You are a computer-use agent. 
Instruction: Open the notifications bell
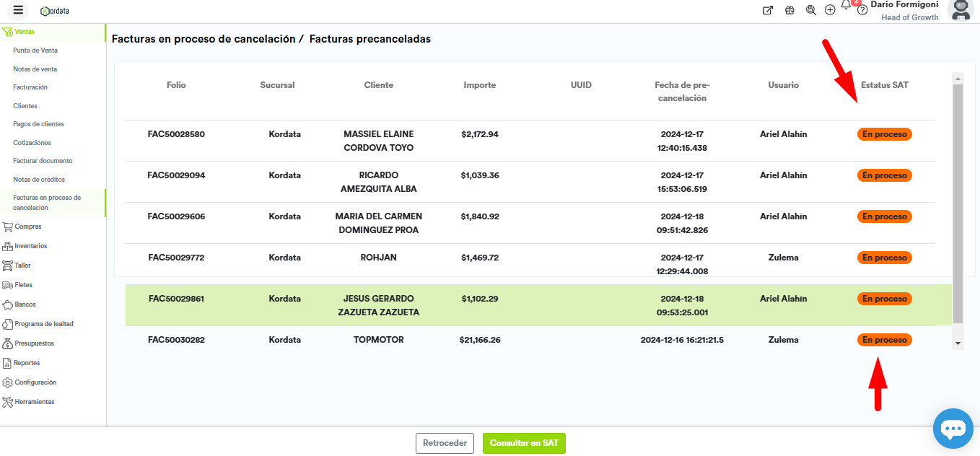[846, 6]
